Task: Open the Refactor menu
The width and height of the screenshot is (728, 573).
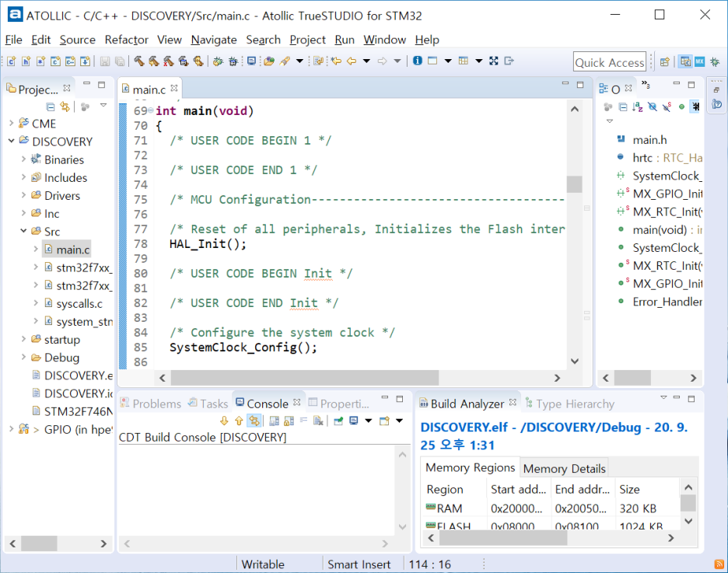Action: [126, 40]
